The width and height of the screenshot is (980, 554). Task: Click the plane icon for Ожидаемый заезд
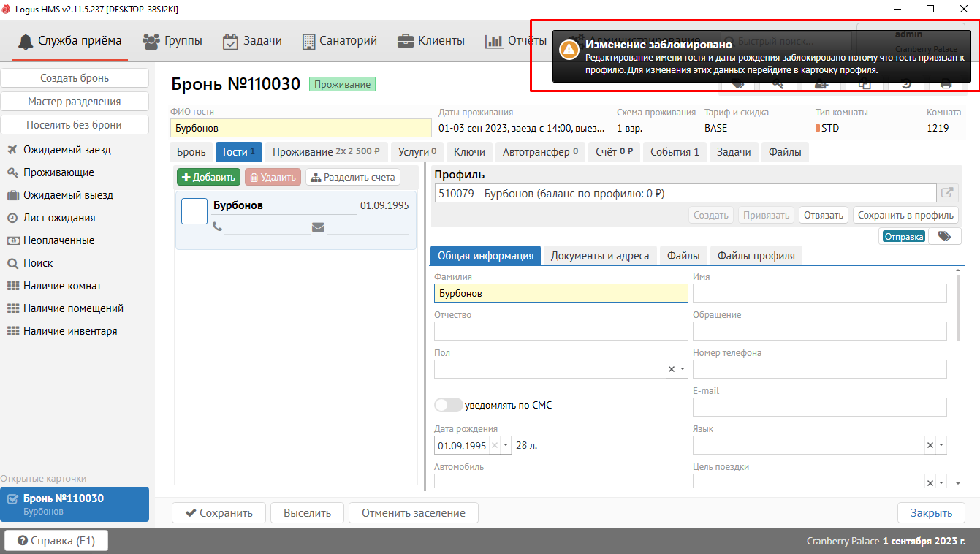coord(12,150)
